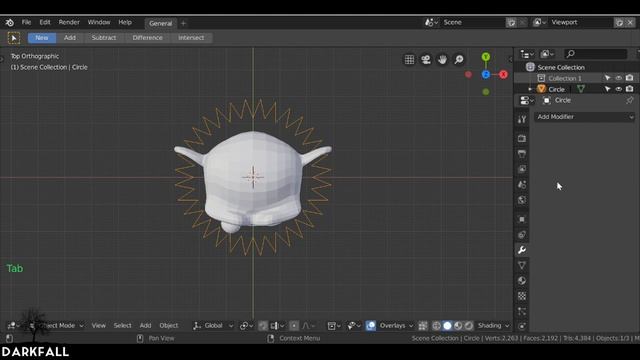This screenshot has width=640, height=360.
Task: Select the Circle object in outliner
Action: [556, 89]
